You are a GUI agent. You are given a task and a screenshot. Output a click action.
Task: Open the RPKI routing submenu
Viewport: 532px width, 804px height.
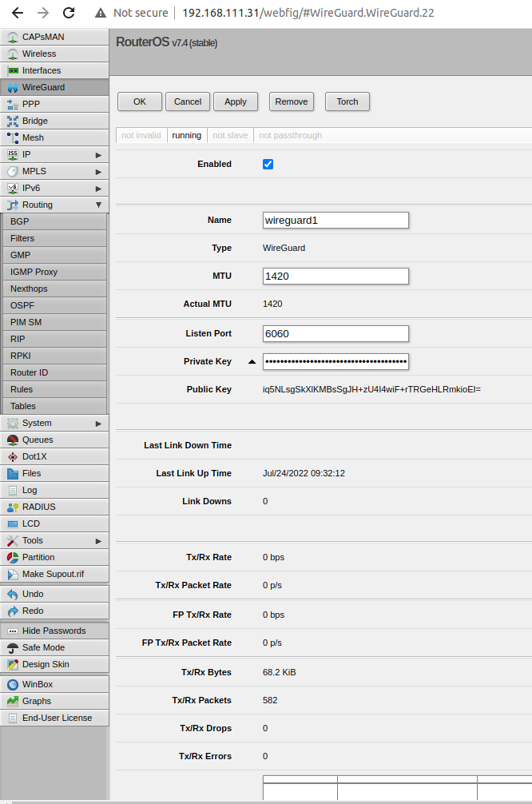click(x=55, y=356)
